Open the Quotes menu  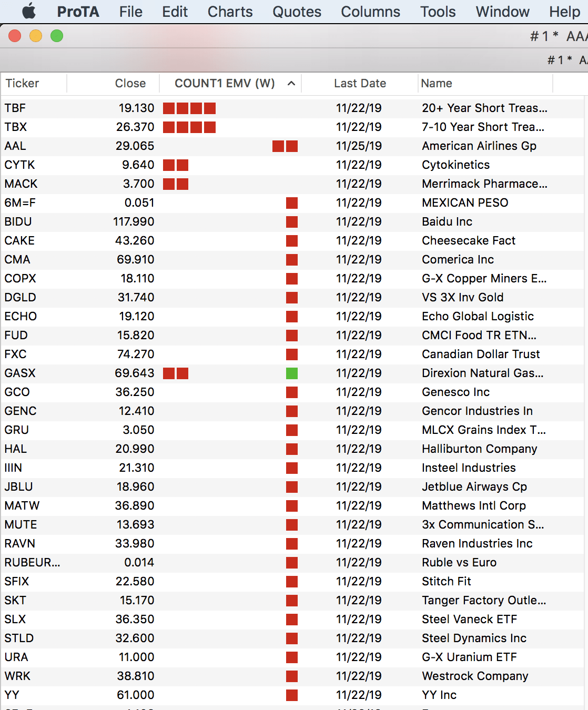coord(297,12)
